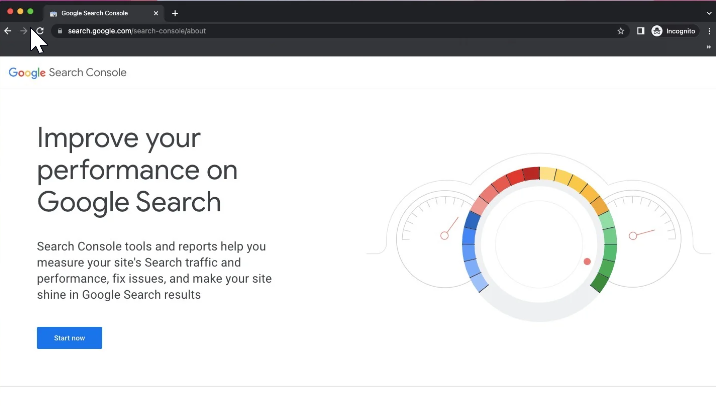
Task: Click the Start now button
Action: coord(69,338)
